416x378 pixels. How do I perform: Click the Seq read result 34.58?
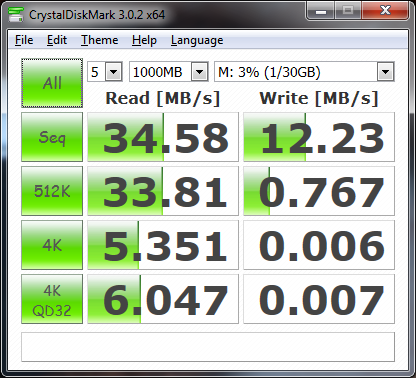pyautogui.click(x=163, y=137)
